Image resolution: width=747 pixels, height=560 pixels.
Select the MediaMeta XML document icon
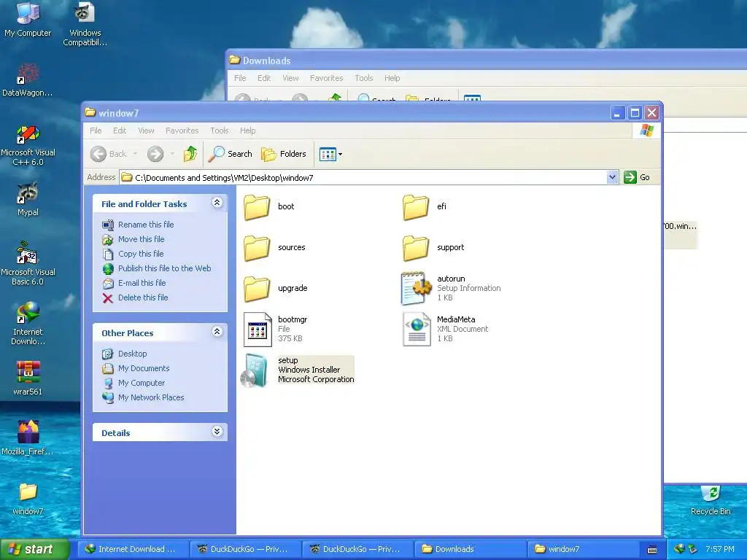click(417, 329)
